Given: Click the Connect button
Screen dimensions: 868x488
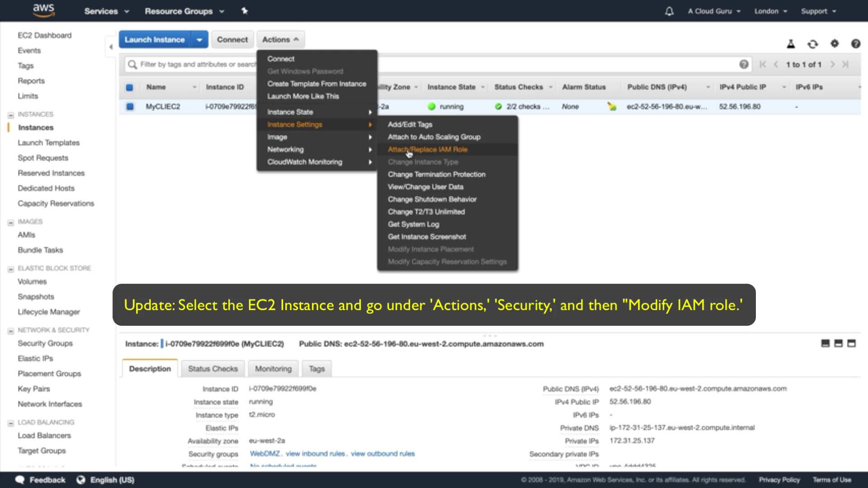Looking at the screenshot, I should click(232, 40).
